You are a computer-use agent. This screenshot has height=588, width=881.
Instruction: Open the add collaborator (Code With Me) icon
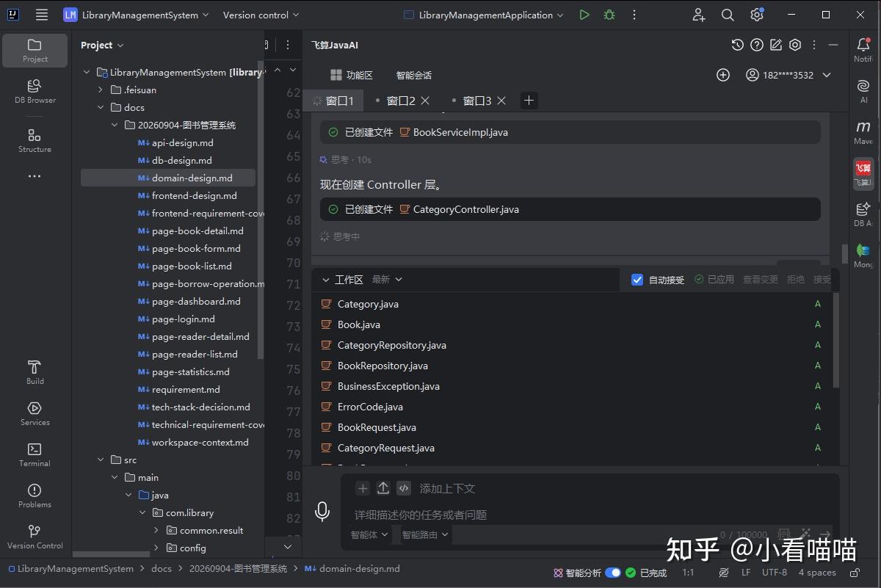[698, 15]
